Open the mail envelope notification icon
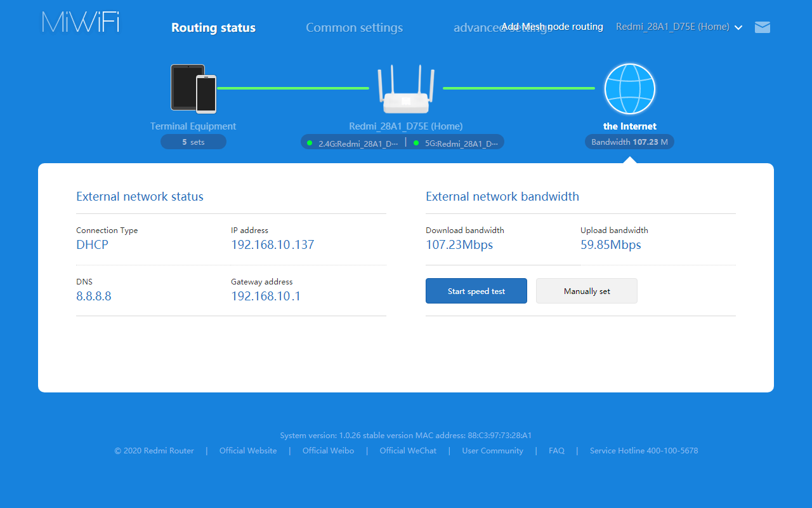The image size is (812, 508). point(763,27)
